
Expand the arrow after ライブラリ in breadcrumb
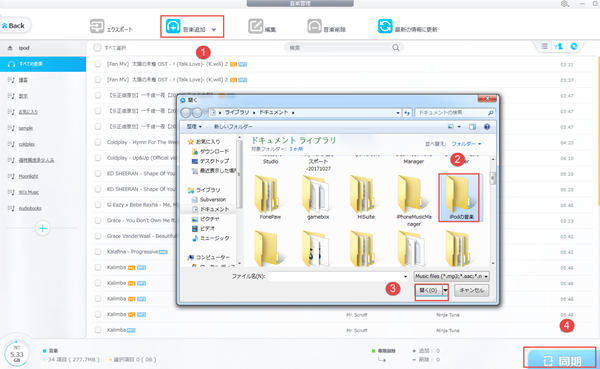coord(254,113)
